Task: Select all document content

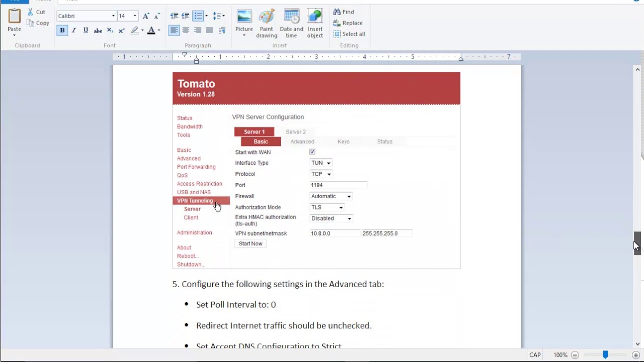Action: 349,34
